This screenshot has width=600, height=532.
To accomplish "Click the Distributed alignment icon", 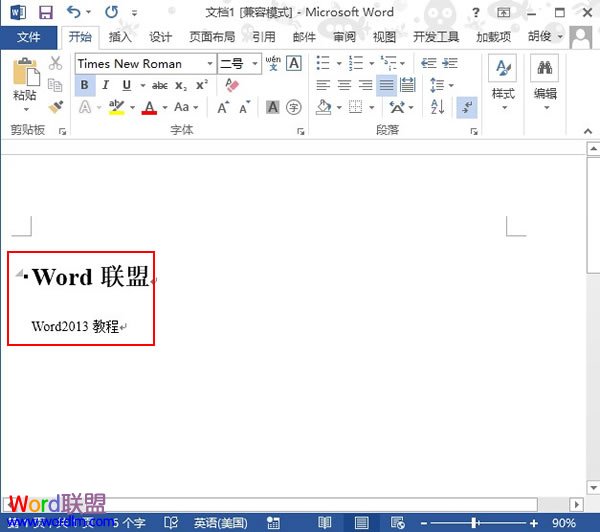I will (x=407, y=85).
